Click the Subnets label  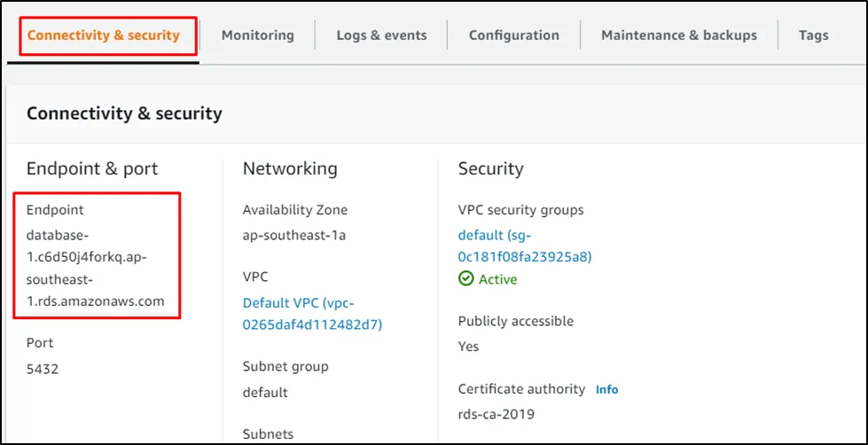tap(268, 433)
